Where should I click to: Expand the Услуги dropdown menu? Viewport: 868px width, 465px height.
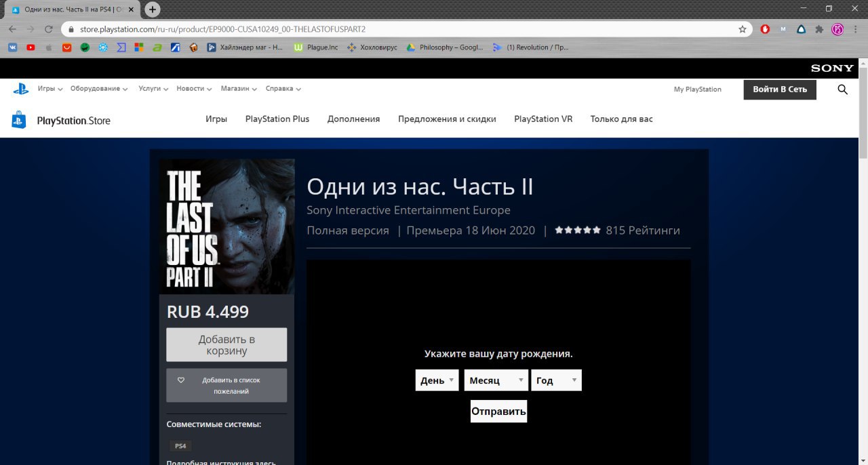coord(153,89)
